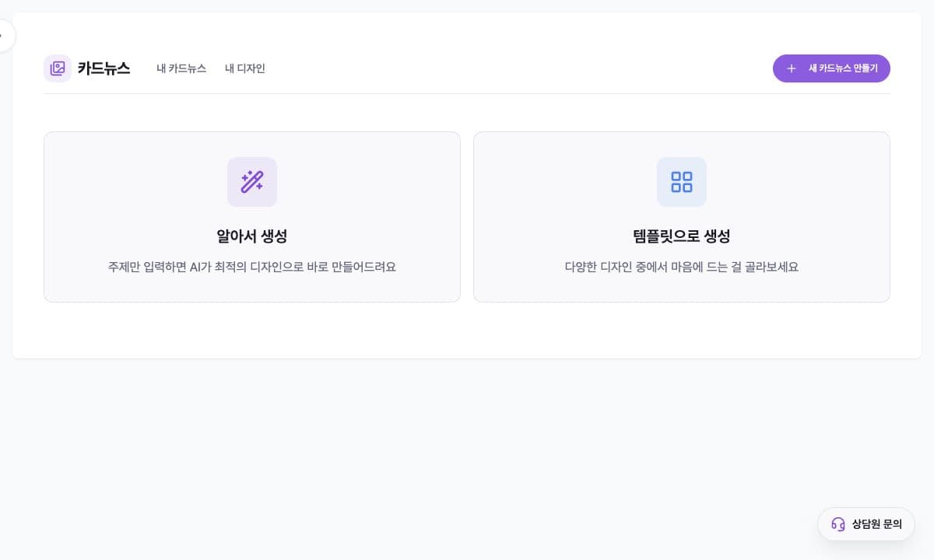
Task: Click the light purple tile behind the wand
Action: (x=252, y=182)
